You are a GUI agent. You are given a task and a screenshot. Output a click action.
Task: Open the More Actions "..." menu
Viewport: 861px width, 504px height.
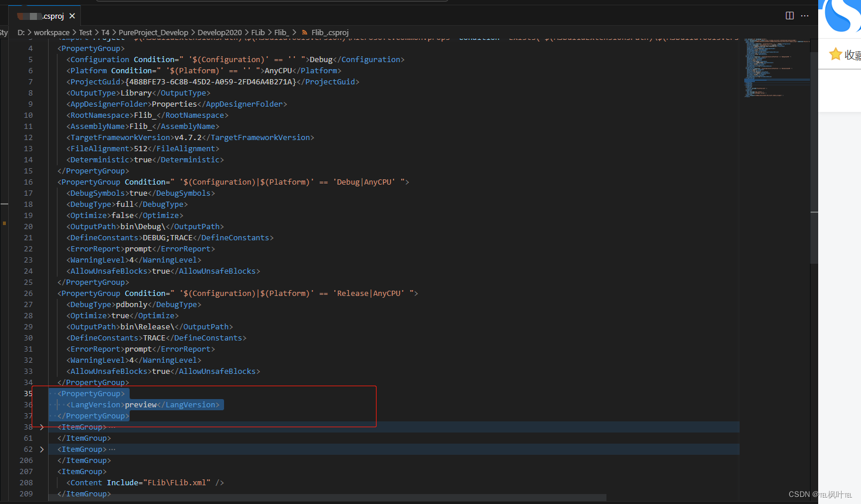(x=804, y=15)
